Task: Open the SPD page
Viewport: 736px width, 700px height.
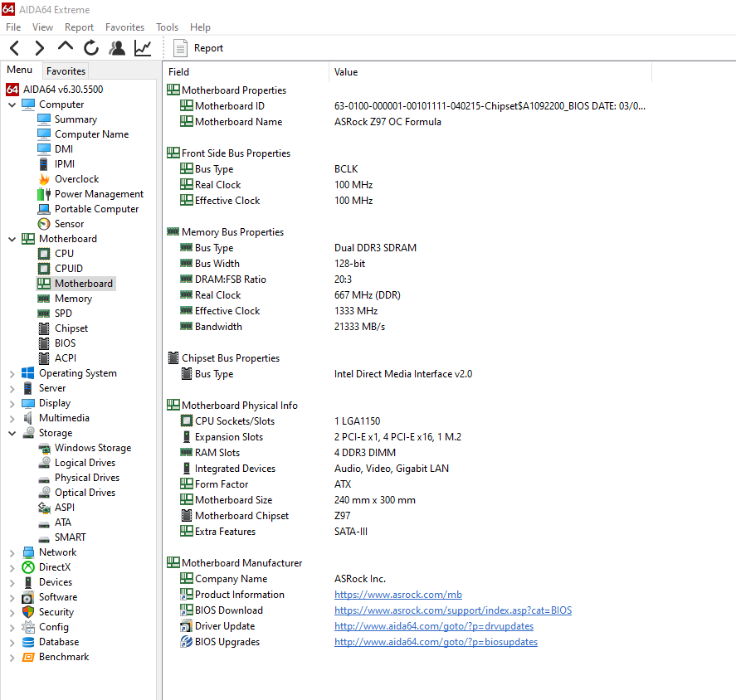Action: click(x=55, y=314)
